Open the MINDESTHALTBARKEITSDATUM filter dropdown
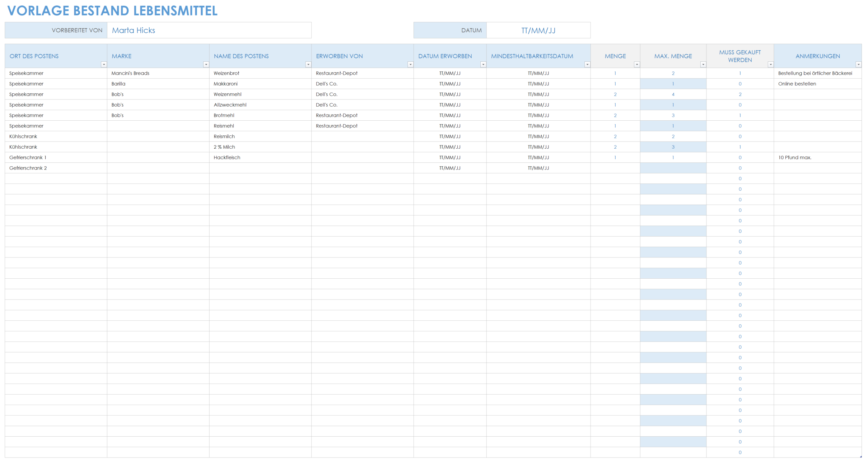 tap(587, 65)
